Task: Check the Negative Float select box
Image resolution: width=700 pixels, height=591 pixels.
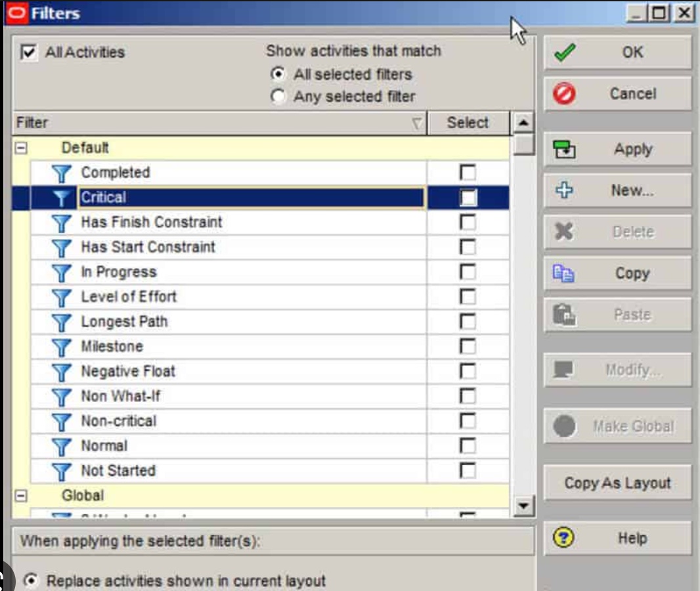Action: pyautogui.click(x=468, y=371)
